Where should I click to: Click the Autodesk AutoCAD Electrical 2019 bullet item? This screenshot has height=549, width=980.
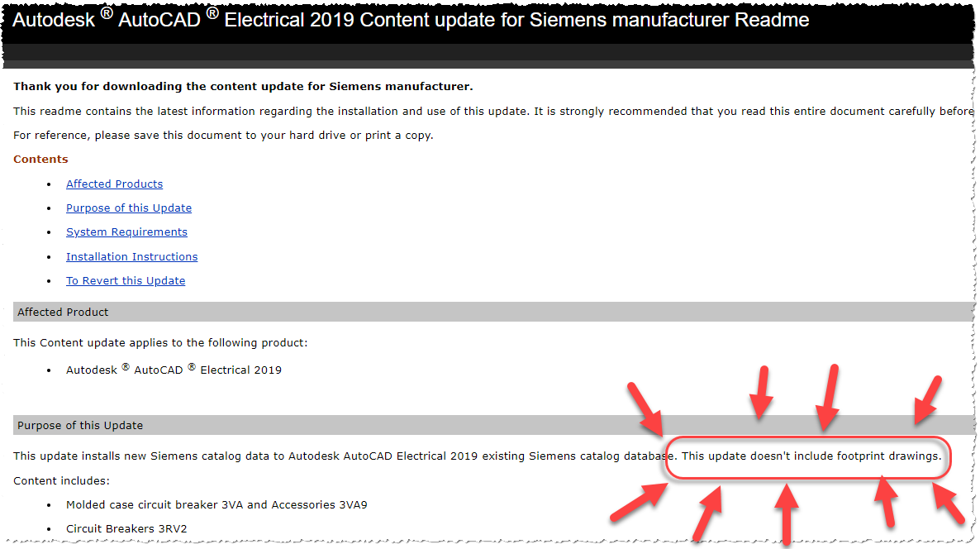[x=174, y=370]
